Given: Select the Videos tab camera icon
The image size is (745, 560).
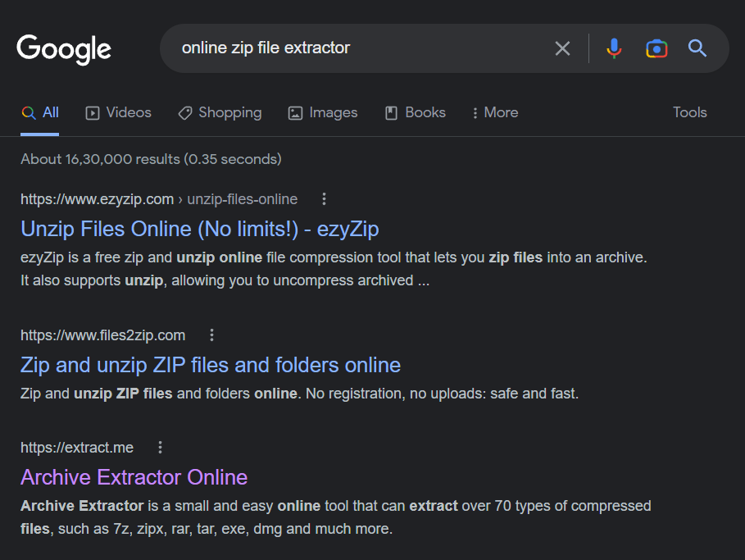Looking at the screenshot, I should tap(93, 112).
